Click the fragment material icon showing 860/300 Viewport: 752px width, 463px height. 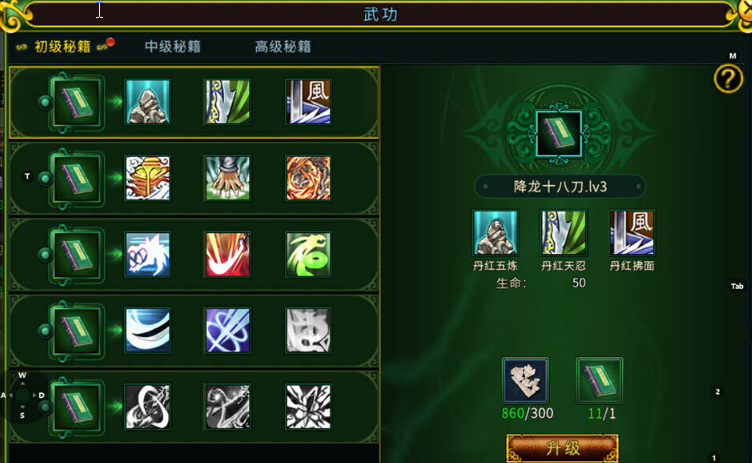(525, 380)
